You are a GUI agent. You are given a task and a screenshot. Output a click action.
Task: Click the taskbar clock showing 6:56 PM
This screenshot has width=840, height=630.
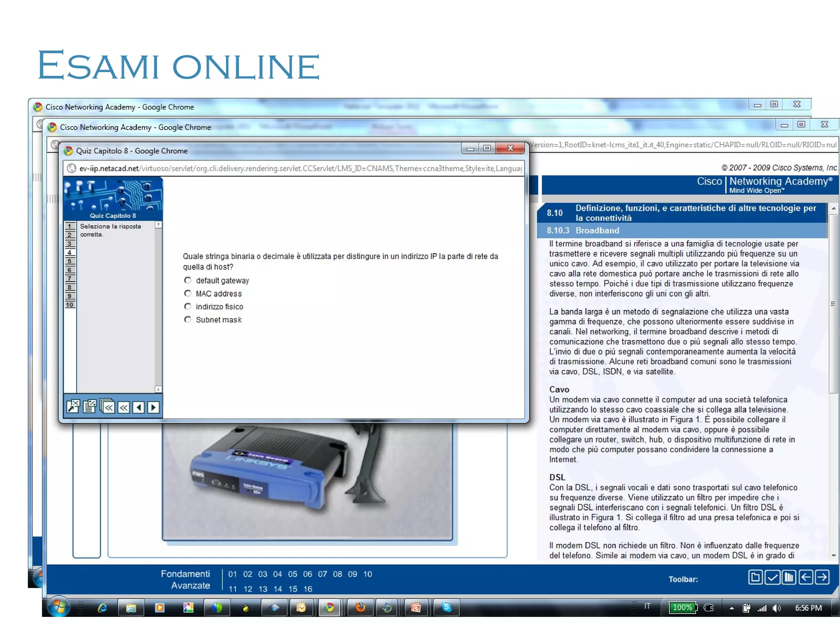[x=808, y=608]
